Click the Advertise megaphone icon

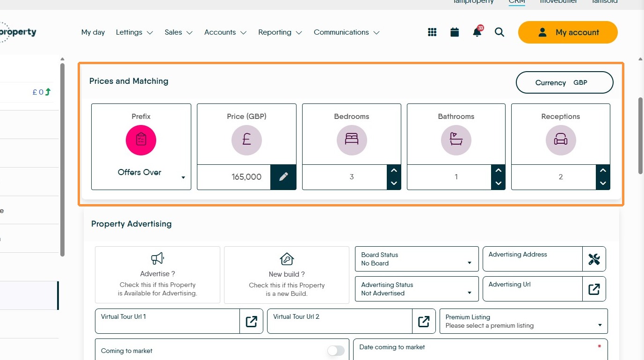(157, 258)
